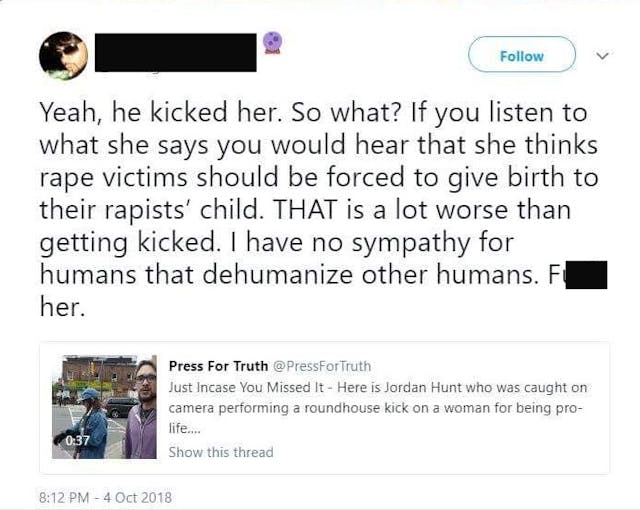The height and width of the screenshot is (510, 640).
Task: Click the person in blue in the thumbnail
Action: coord(90,425)
